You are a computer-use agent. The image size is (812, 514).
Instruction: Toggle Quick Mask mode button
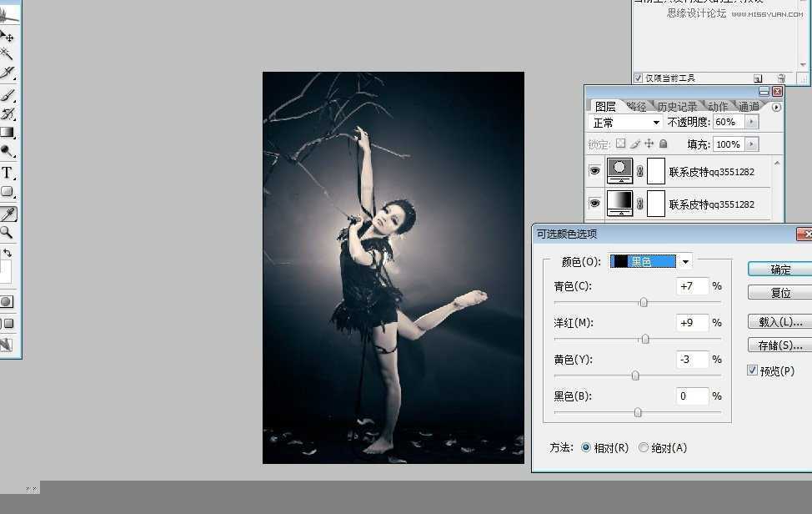click(x=6, y=301)
